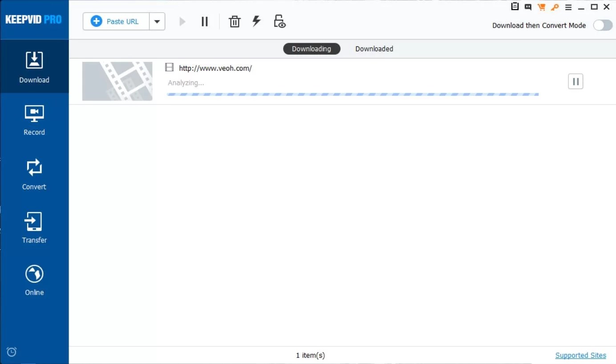The height and width of the screenshot is (364, 616).
Task: Click the Analyzing progress bar
Action: [353, 94]
